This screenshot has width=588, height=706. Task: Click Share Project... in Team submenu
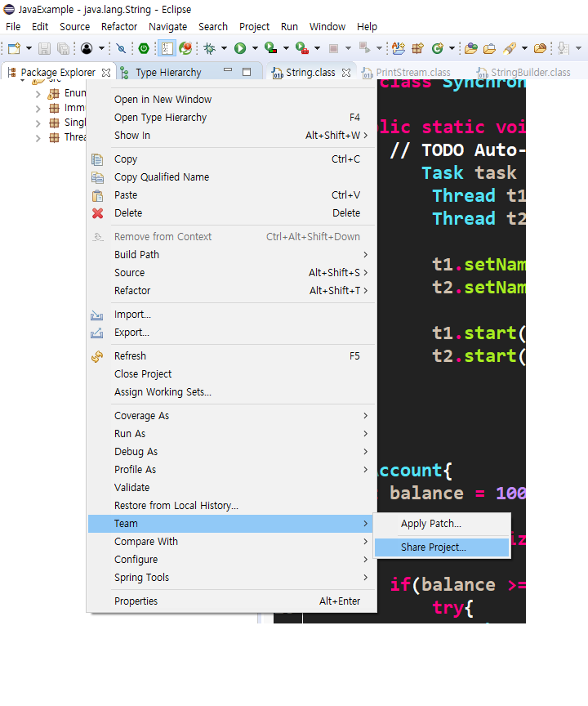[442, 547]
